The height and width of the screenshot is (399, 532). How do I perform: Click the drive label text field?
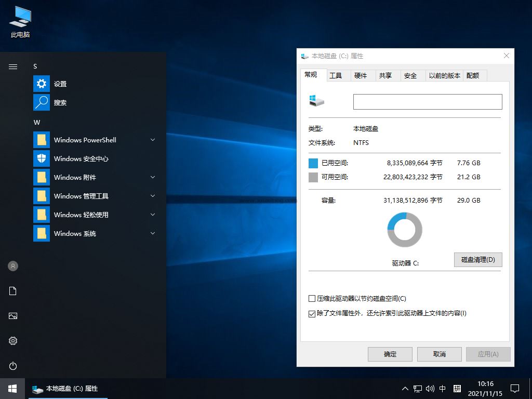pyautogui.click(x=428, y=102)
